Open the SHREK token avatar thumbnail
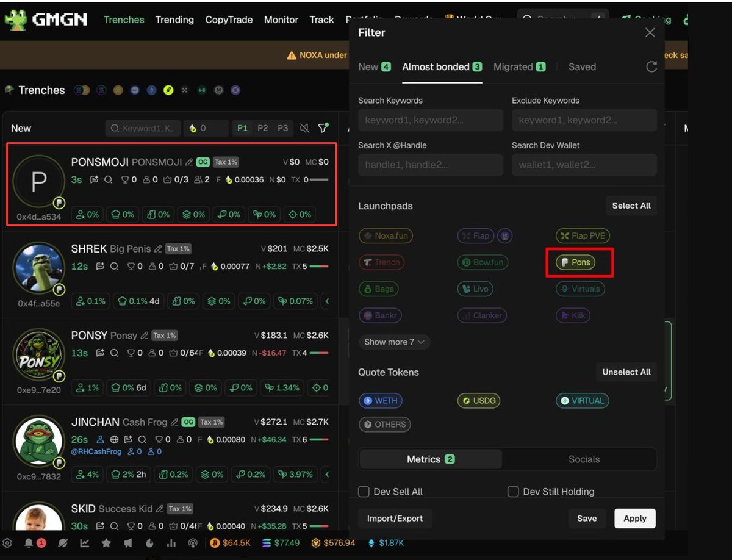 click(38, 268)
